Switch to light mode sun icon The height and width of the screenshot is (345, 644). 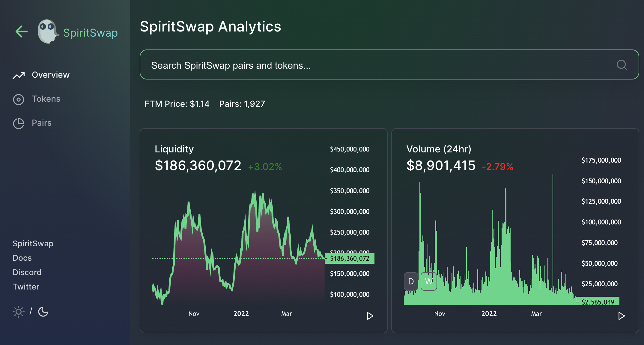coord(19,312)
